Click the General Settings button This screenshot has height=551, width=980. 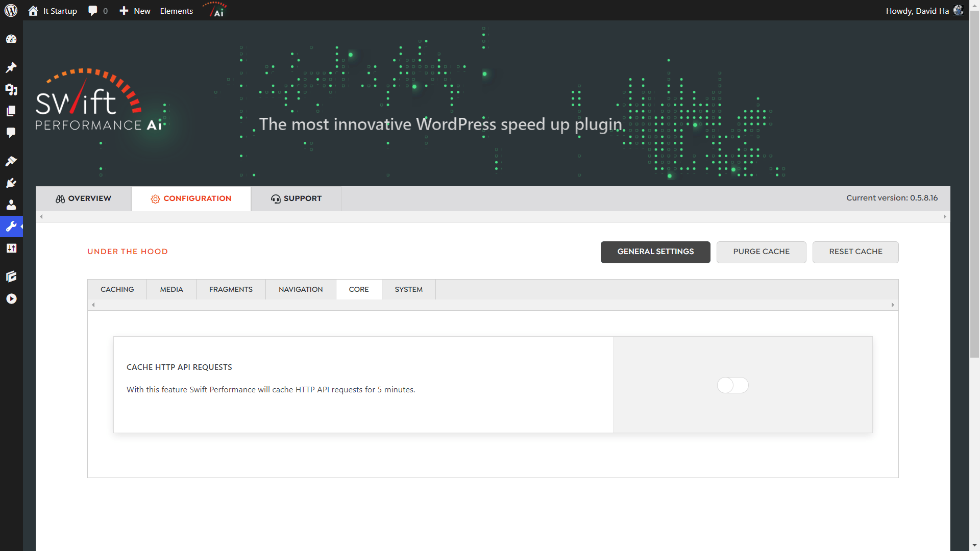pos(655,252)
